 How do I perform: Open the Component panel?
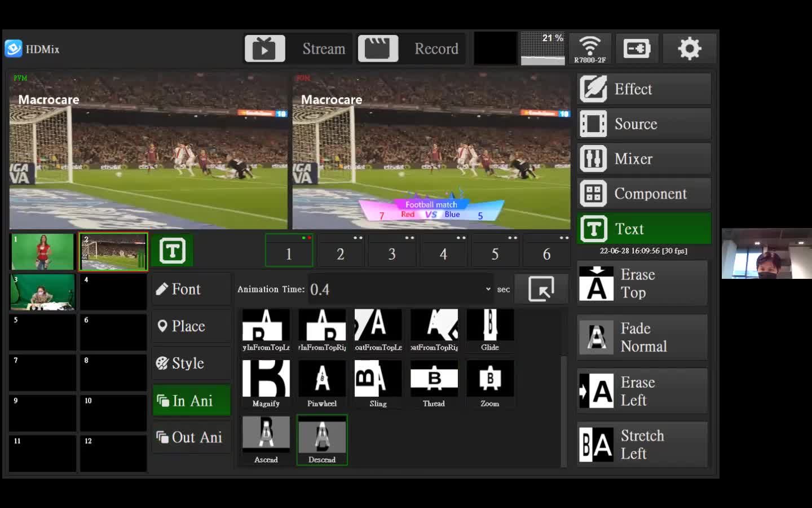pyautogui.click(x=643, y=193)
